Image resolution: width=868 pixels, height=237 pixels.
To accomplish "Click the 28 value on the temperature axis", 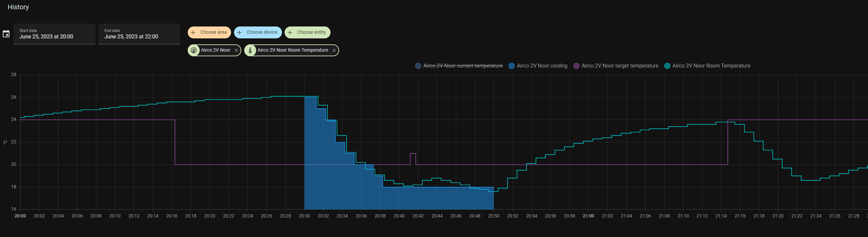I will [x=14, y=74].
